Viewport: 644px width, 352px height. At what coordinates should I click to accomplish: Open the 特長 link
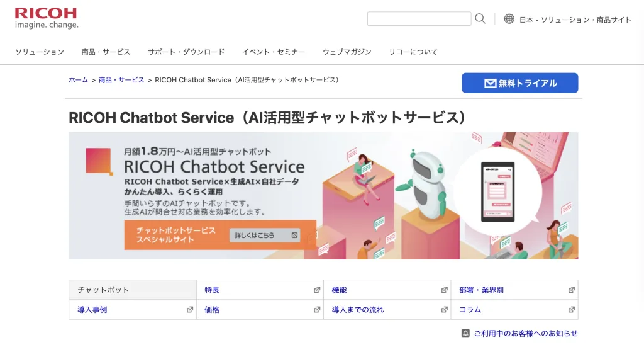coord(212,290)
